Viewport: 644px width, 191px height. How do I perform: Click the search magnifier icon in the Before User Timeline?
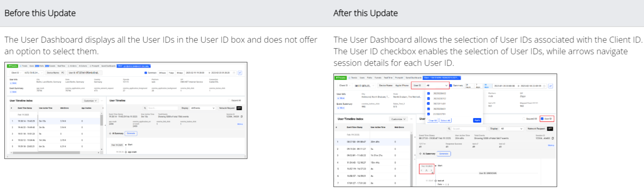coord(145,108)
